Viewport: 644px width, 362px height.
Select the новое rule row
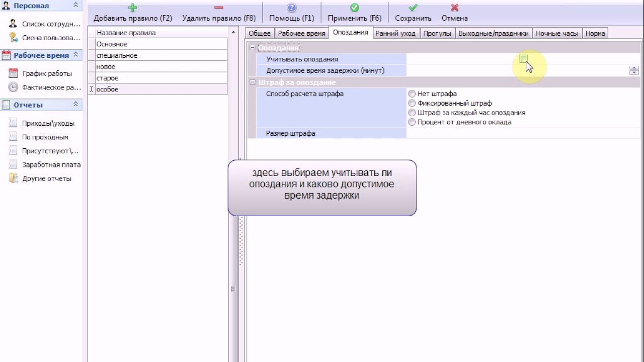[161, 66]
